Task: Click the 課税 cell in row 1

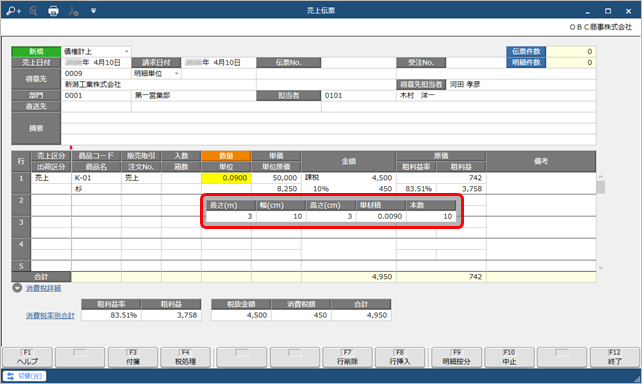Action: (312, 178)
